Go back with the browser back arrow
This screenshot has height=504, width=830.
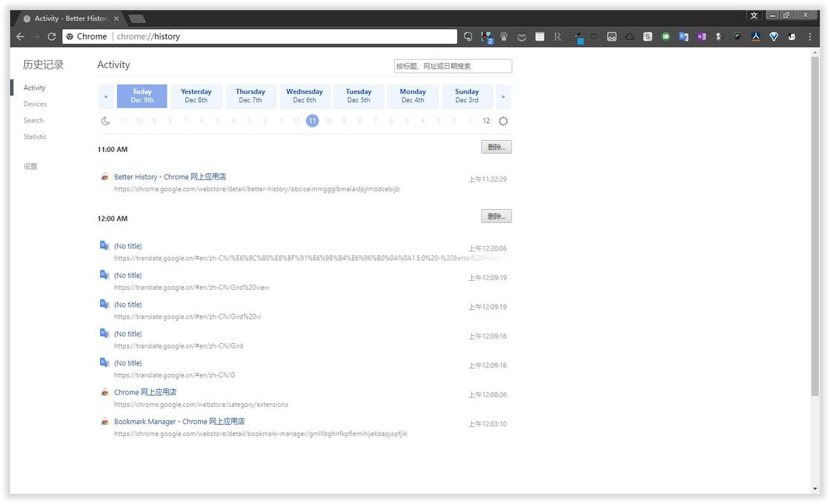pyautogui.click(x=20, y=36)
